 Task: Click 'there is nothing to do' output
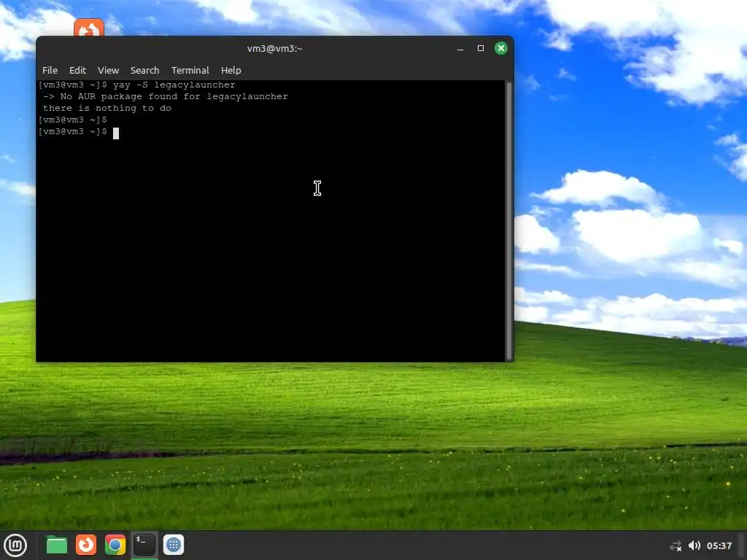[107, 108]
